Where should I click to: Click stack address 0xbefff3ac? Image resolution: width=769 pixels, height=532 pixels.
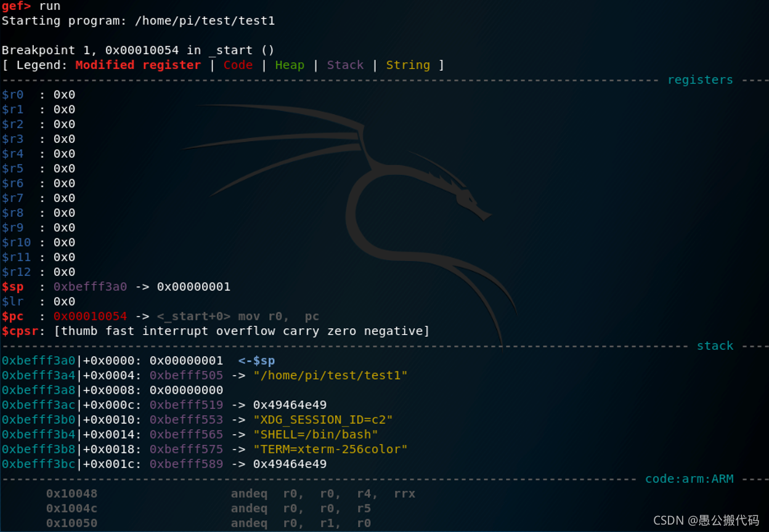pyautogui.click(x=38, y=405)
